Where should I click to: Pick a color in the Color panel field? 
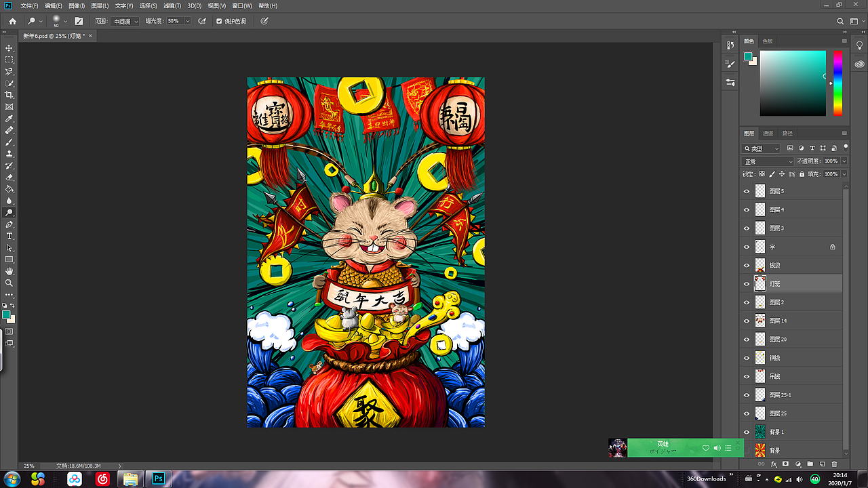coord(793,83)
